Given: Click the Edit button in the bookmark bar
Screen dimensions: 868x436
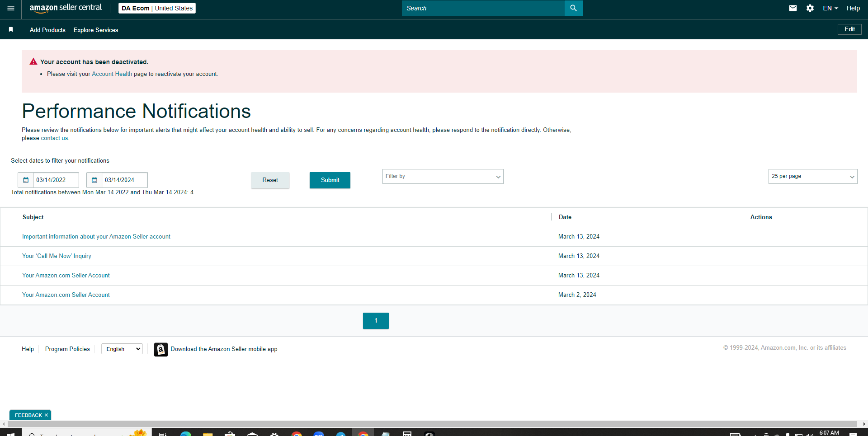Looking at the screenshot, I should 849,29.
